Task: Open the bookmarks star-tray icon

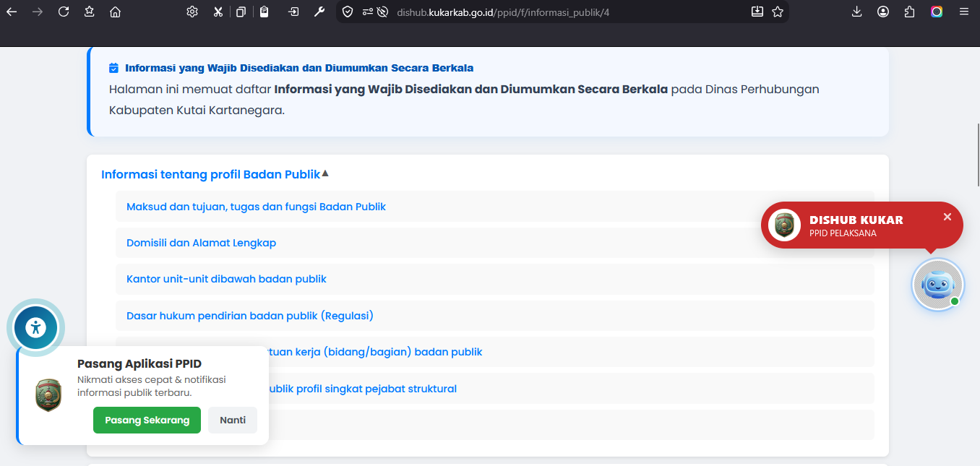Action: tap(89, 12)
